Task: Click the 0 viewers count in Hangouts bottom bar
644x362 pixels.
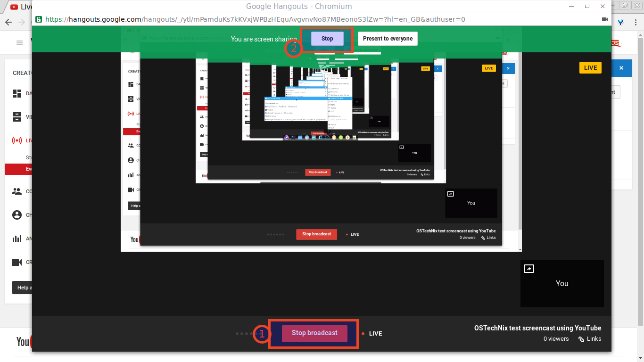Action: [556, 339]
